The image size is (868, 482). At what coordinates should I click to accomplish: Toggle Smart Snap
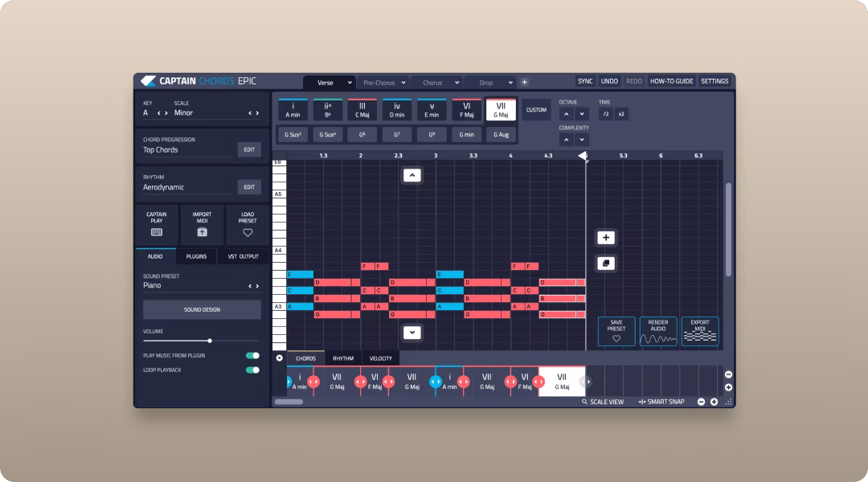[661, 402]
